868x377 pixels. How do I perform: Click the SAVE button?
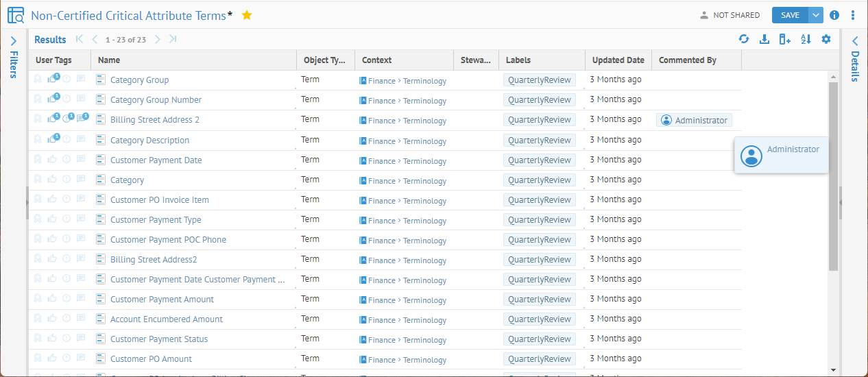tap(790, 15)
